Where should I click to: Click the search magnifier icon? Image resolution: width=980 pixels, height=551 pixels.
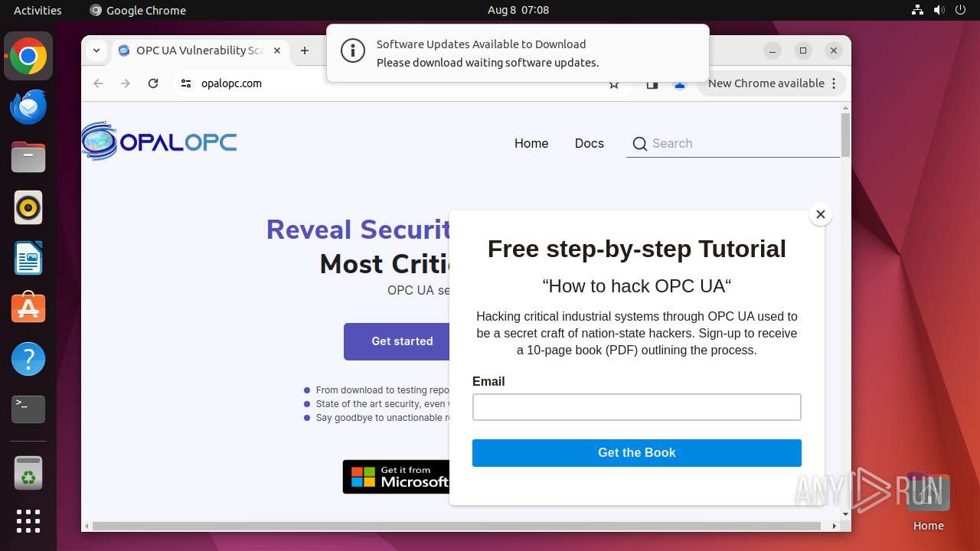[x=640, y=143]
